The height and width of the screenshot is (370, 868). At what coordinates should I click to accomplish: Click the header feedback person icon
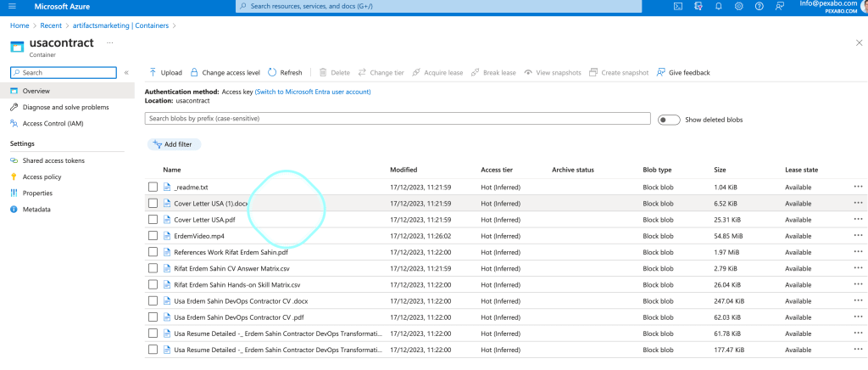click(780, 7)
